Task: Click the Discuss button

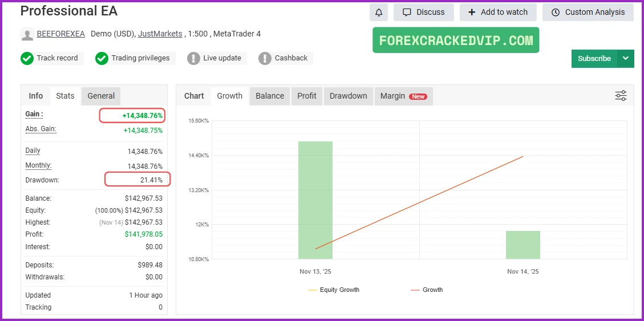Action: 423,12
